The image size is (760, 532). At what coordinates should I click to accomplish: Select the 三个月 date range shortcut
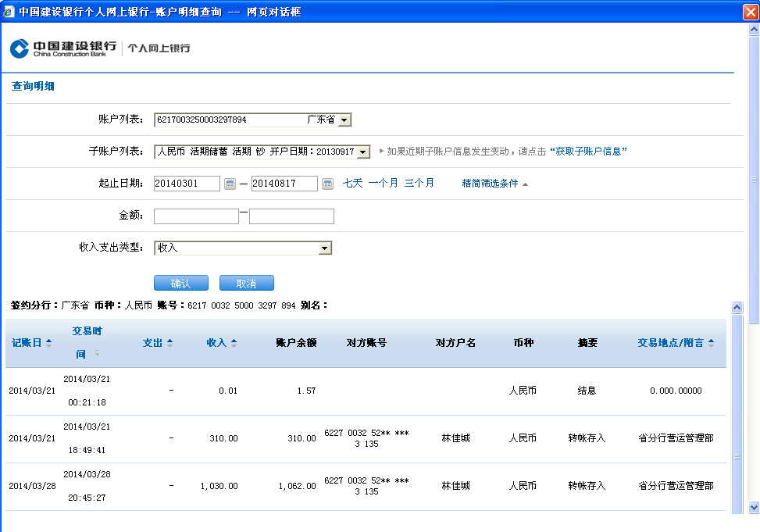coord(419,183)
